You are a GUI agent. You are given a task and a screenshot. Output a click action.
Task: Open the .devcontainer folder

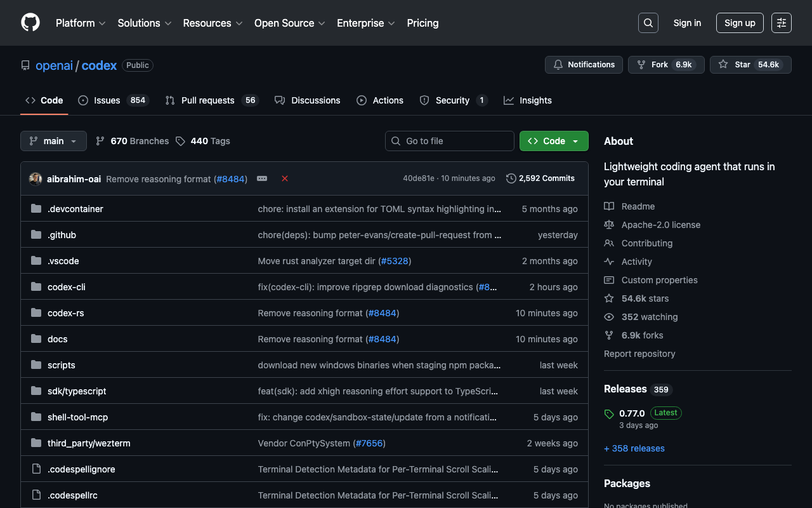click(75, 209)
